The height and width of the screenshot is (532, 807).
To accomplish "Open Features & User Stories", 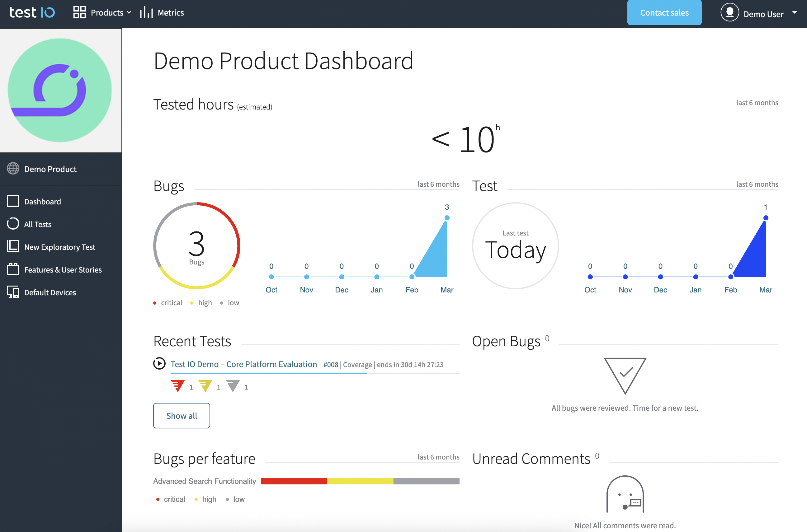I will click(63, 270).
